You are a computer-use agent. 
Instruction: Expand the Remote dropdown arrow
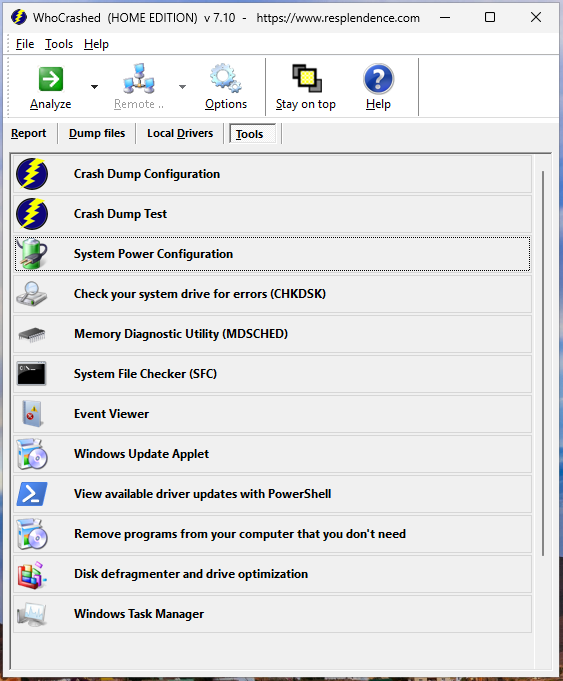(x=182, y=87)
